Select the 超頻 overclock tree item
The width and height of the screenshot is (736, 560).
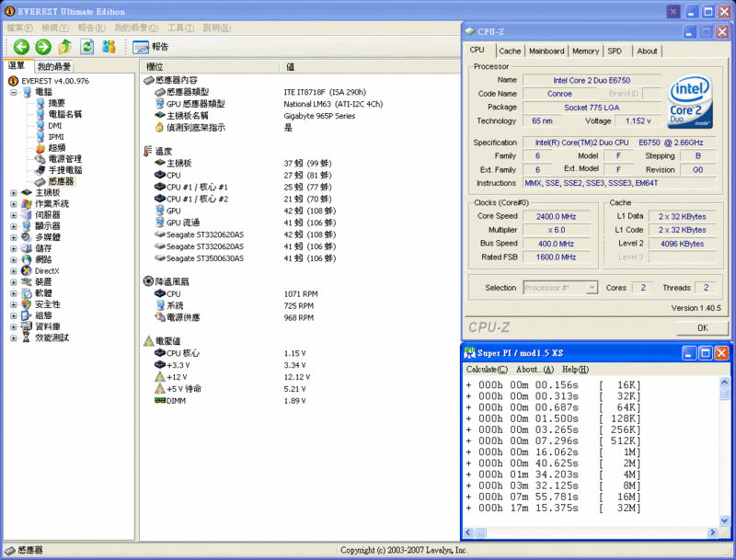55,148
